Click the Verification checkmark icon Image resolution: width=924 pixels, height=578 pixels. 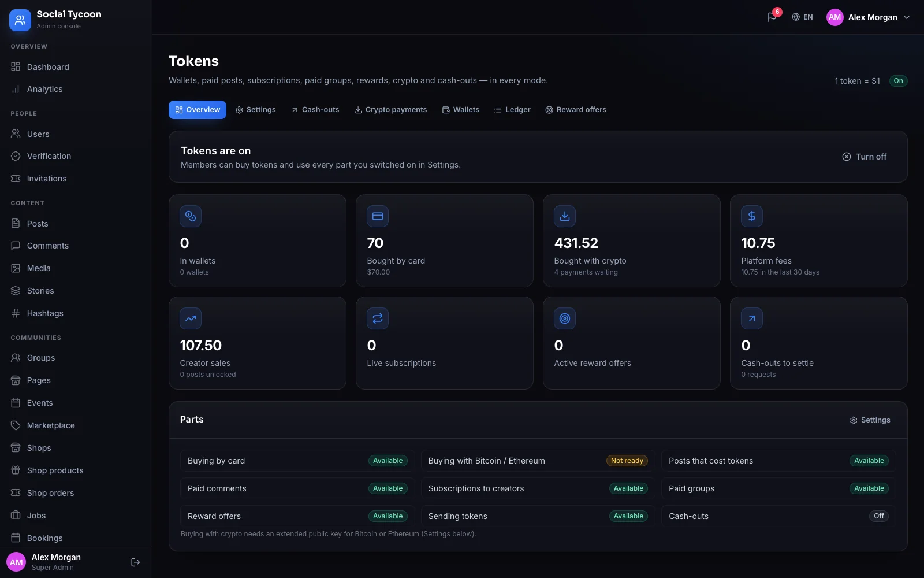point(16,156)
